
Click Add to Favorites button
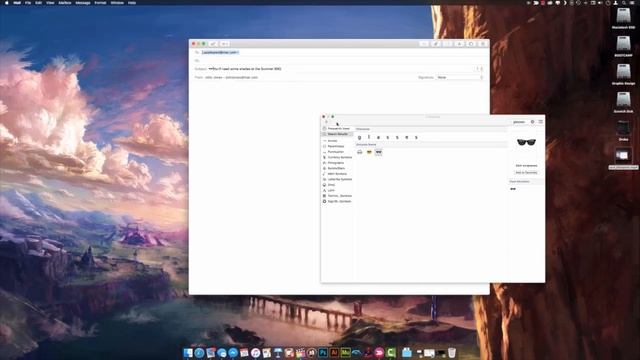tap(526, 173)
